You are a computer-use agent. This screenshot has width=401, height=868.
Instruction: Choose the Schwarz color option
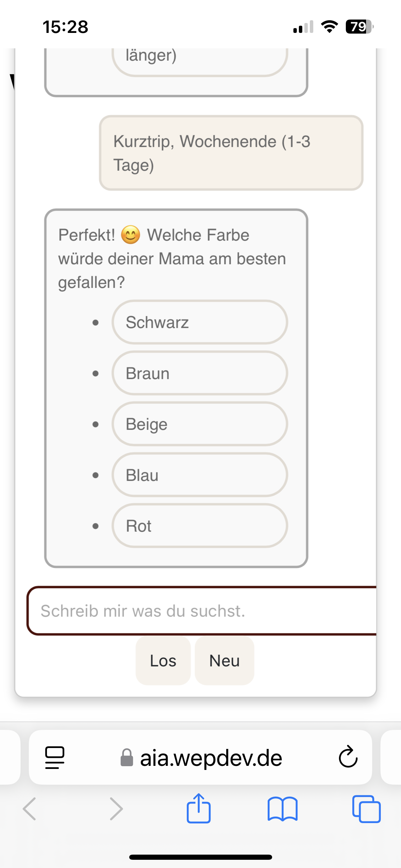point(199,322)
